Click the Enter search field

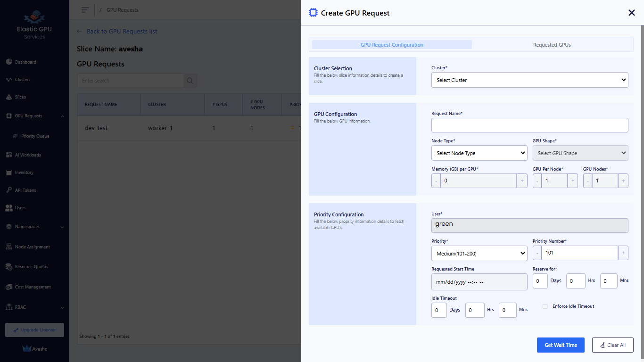click(130, 81)
